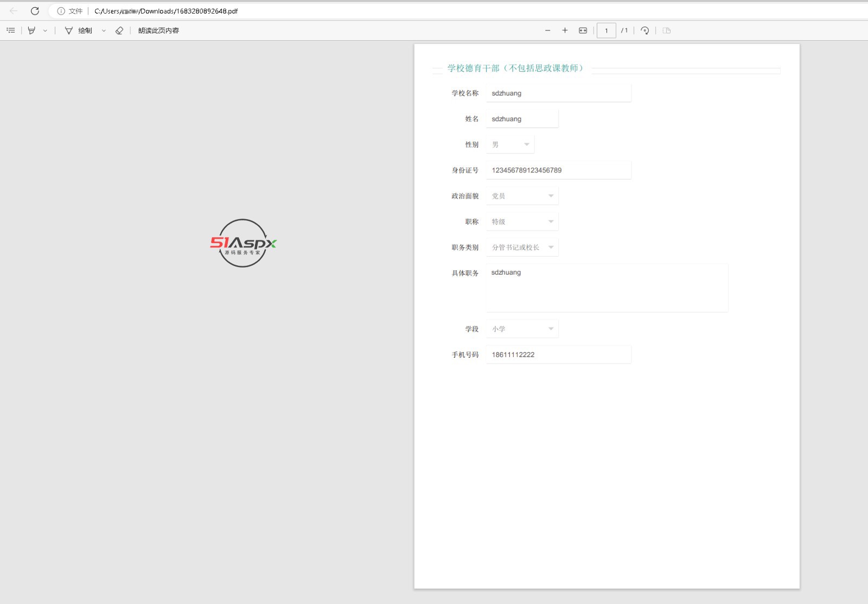The height and width of the screenshot is (604, 868).
Task: Click the phone number 18611112222
Action: pos(513,355)
